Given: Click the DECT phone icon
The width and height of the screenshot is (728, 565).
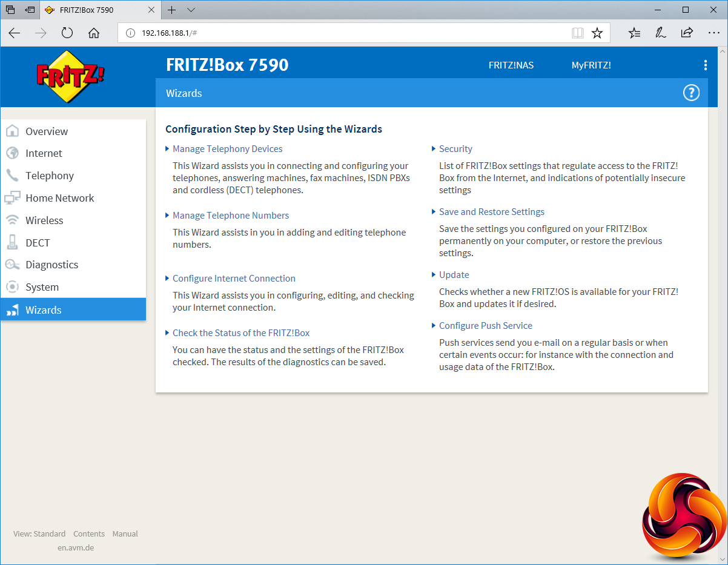Looking at the screenshot, I should point(12,242).
